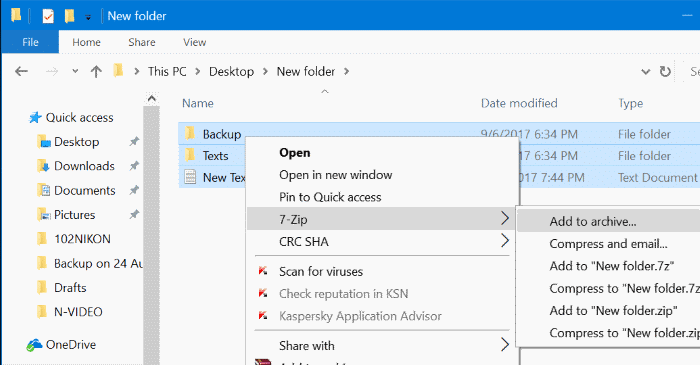
Task: Click the New folder quick access icon
Action: (x=69, y=16)
